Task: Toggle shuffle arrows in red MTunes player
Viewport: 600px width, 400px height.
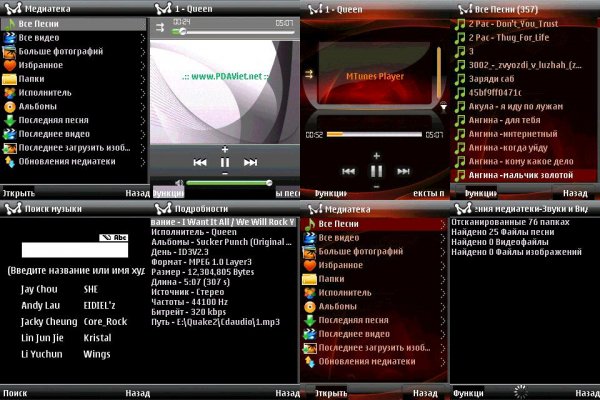Action: [x=309, y=75]
